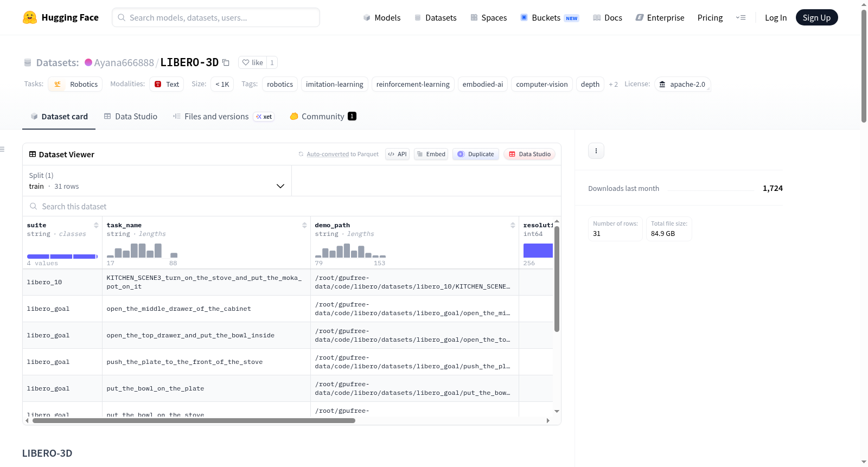Toggle the left sidebar menu icon
The width and height of the screenshot is (868, 467).
tap(2, 149)
